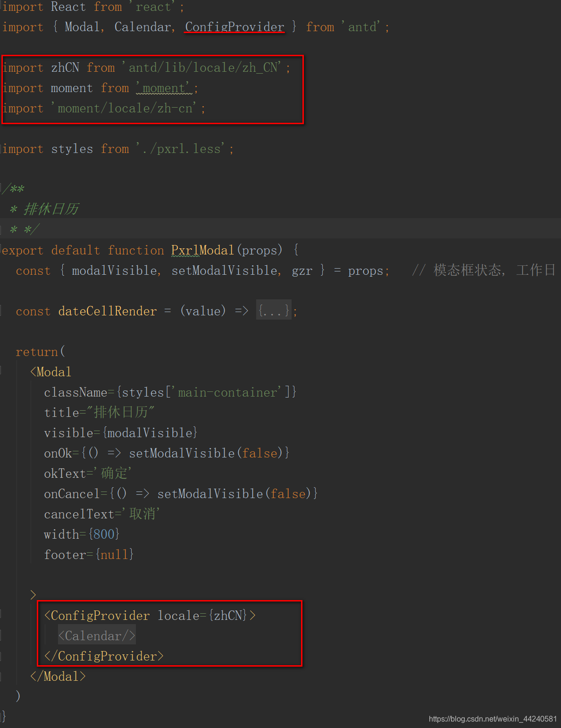
Task: Click the zhCN identifier in its import line
Action: pyautogui.click(x=65, y=68)
